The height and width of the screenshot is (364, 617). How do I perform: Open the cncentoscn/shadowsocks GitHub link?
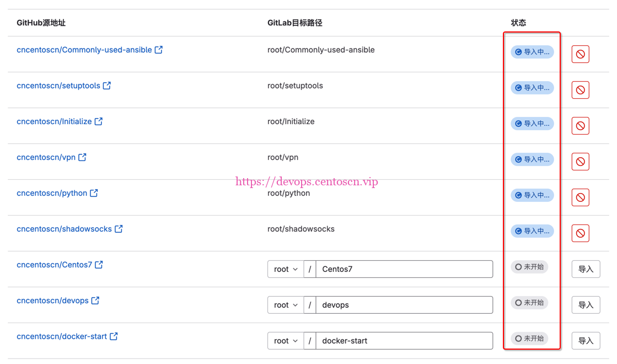pyautogui.click(x=65, y=229)
